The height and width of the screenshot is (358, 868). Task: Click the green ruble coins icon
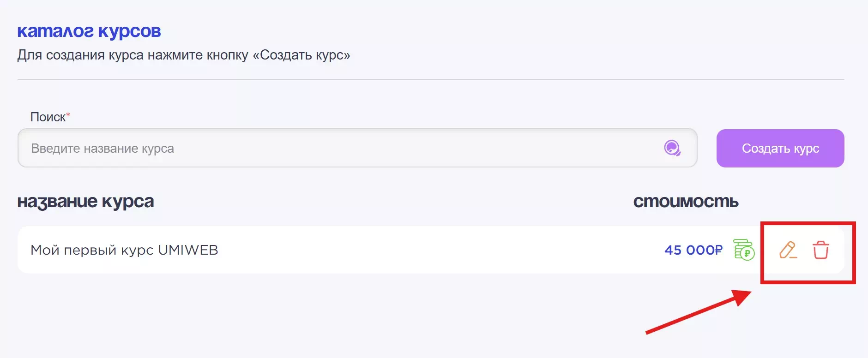click(x=744, y=250)
